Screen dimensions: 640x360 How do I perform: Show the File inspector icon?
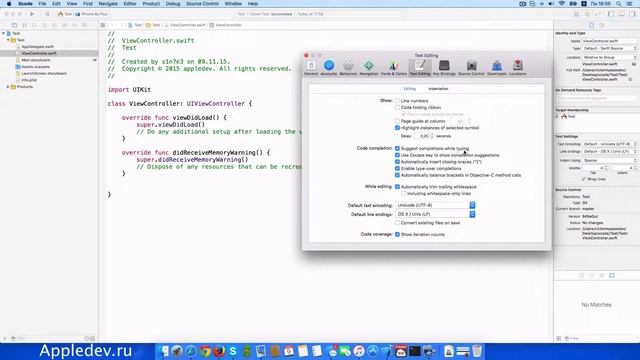tap(591, 25)
